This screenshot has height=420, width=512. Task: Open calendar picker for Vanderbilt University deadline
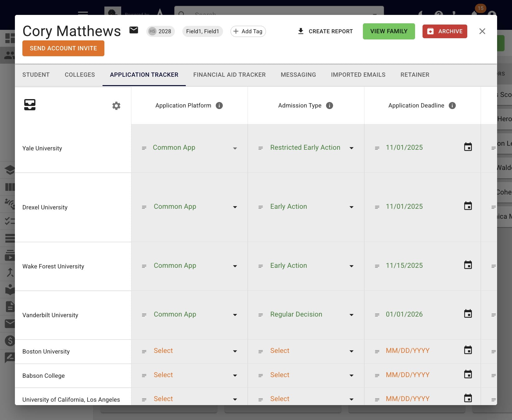pyautogui.click(x=468, y=314)
